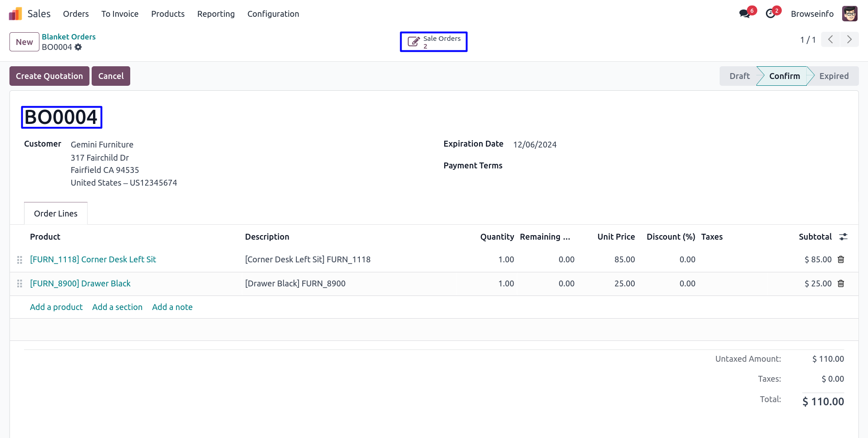The height and width of the screenshot is (438, 868).
Task: Click the Sales app logo icon
Action: point(15,14)
